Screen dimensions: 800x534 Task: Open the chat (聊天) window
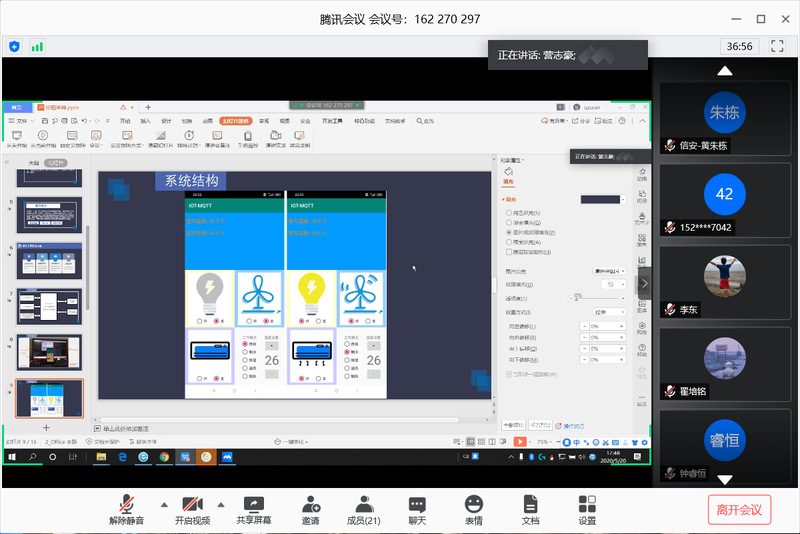(x=416, y=509)
